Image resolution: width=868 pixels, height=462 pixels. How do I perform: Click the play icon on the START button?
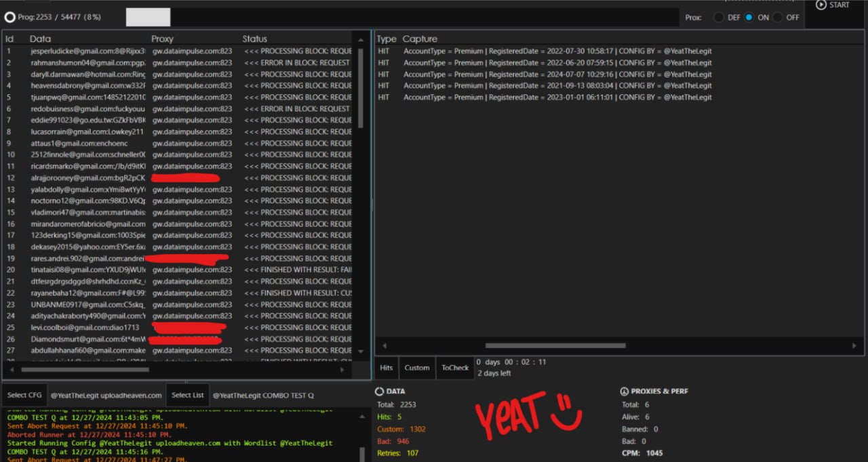pos(821,5)
